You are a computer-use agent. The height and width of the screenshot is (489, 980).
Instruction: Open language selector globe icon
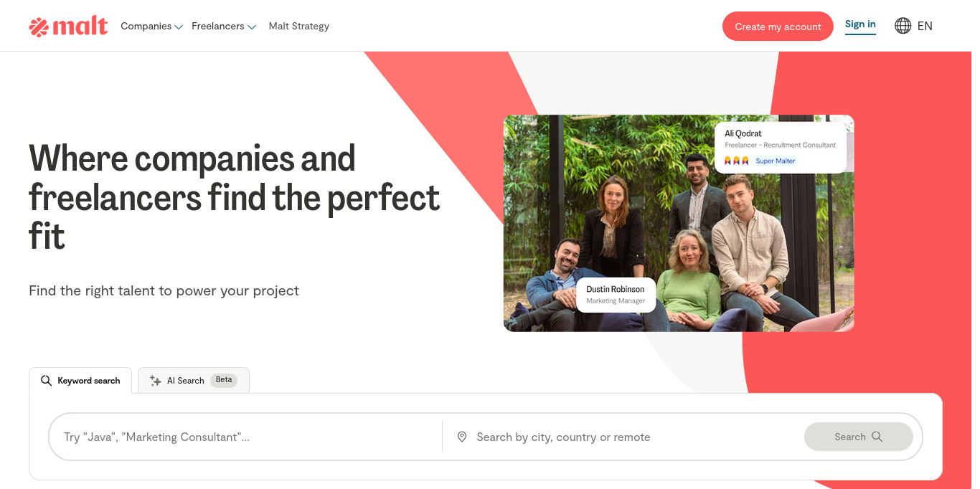point(903,26)
